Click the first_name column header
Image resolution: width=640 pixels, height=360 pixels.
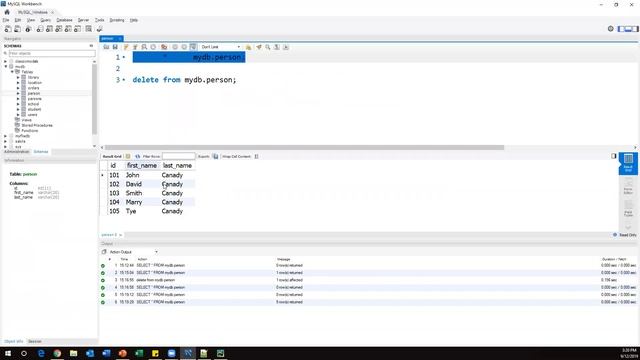point(142,165)
